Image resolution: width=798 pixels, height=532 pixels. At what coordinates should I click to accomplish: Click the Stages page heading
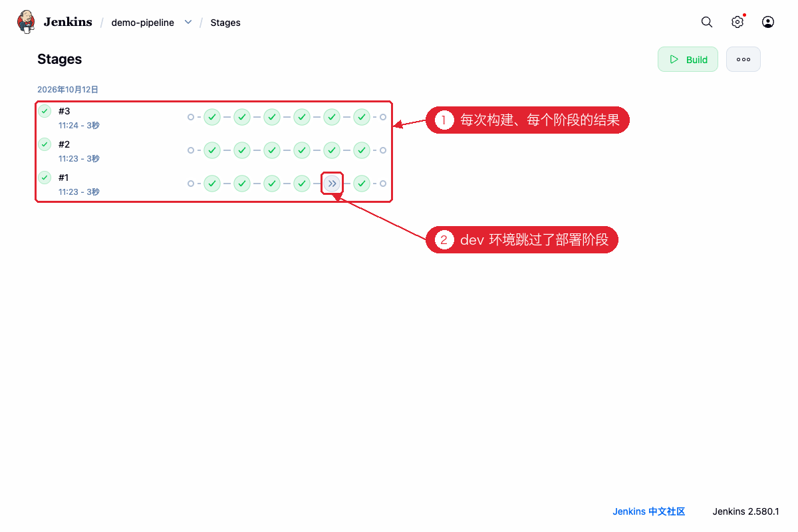pyautogui.click(x=60, y=59)
